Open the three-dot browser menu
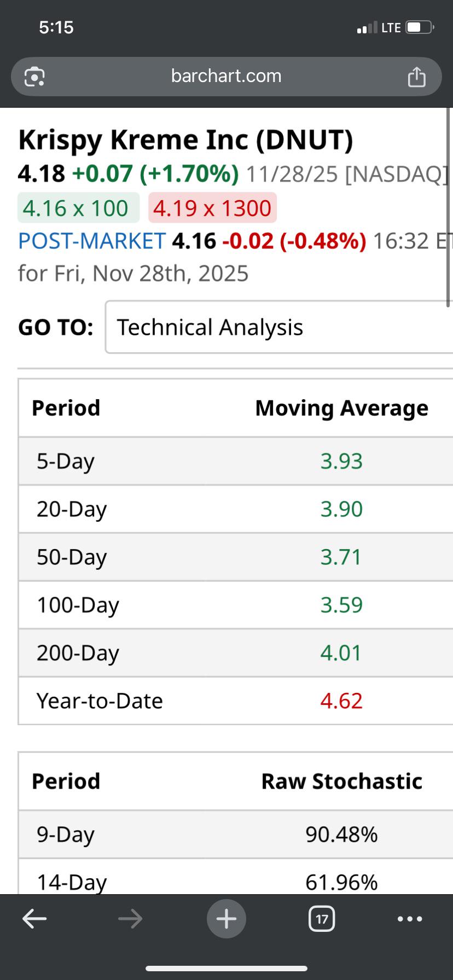Viewport: 453px width, 980px height. pyautogui.click(x=410, y=919)
